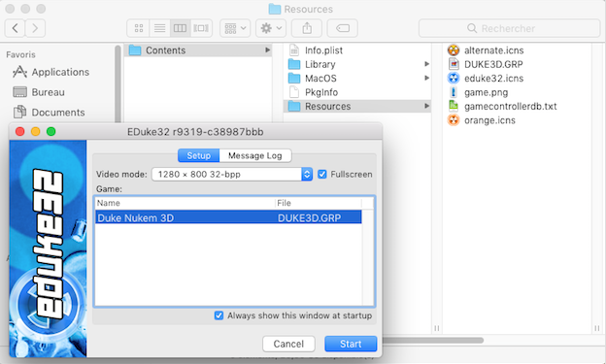This screenshot has height=364, width=606.
Task: Go forward in Finder window
Action: [35, 28]
